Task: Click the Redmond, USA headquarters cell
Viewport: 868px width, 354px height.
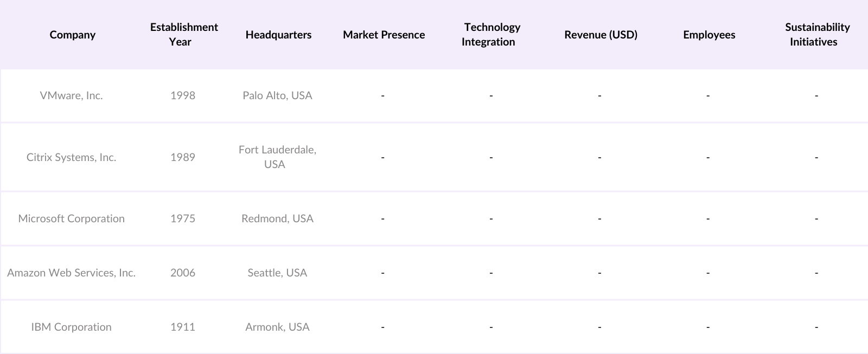Action: [x=277, y=218]
